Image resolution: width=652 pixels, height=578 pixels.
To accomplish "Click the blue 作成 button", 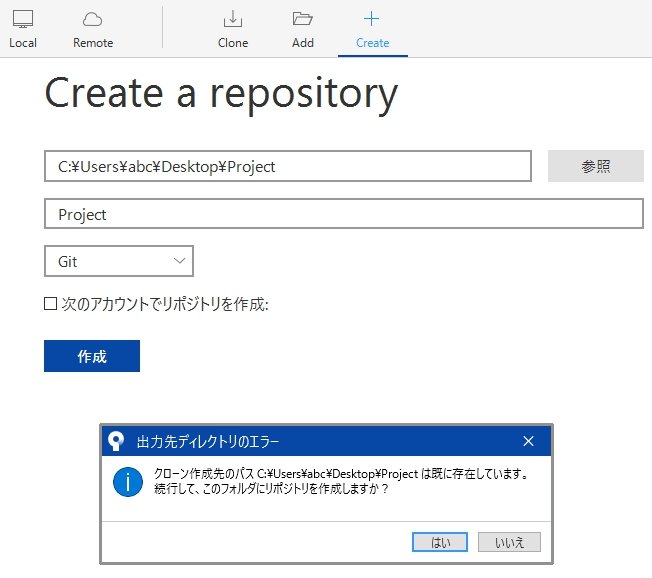I will tap(92, 356).
